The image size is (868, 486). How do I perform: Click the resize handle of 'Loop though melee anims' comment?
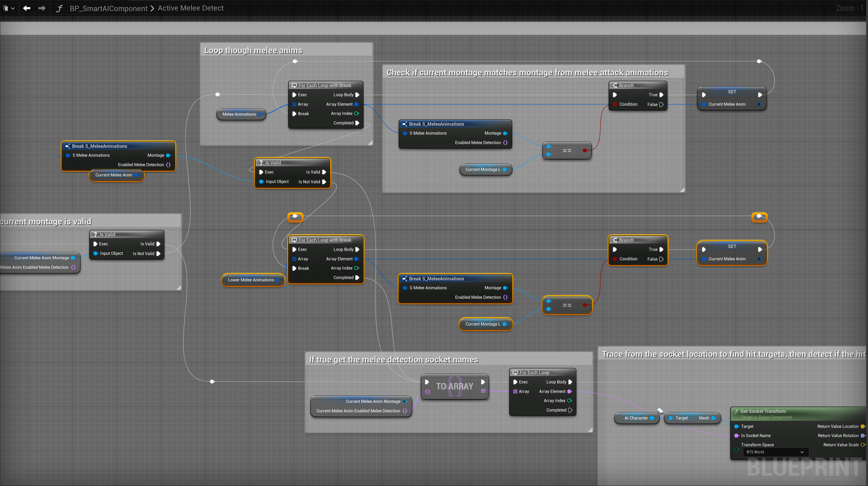coord(370,143)
